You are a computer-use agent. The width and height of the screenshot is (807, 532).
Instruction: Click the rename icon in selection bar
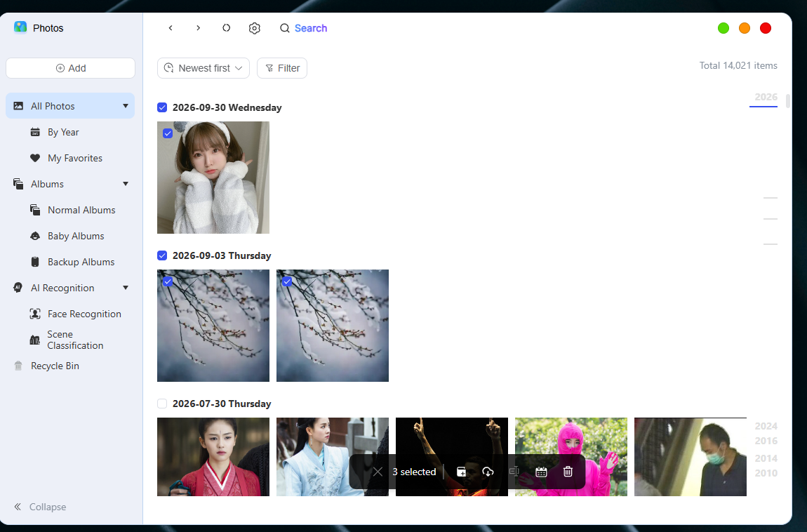[514, 471]
